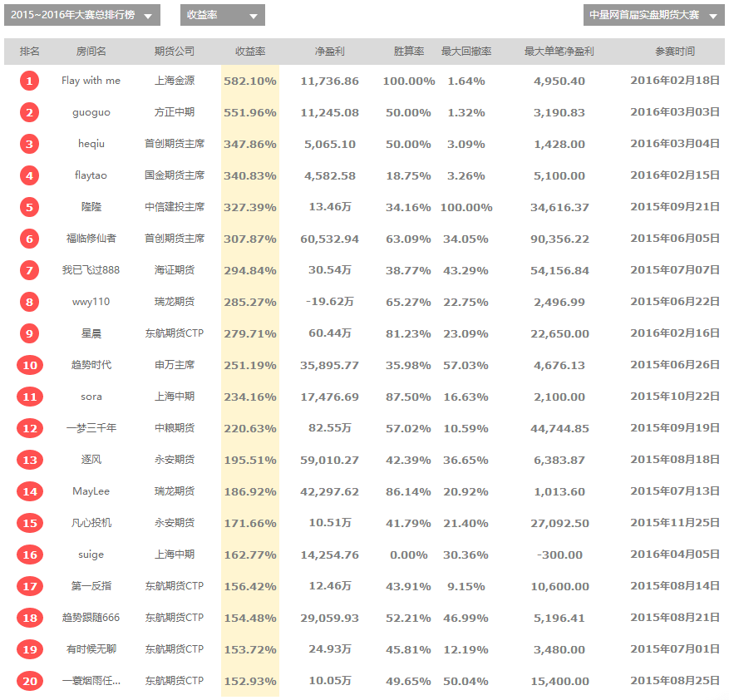The height and width of the screenshot is (700, 729).
Task: Open the 中量网首届实盘期货大赛 dropdown
Action: coord(653,15)
